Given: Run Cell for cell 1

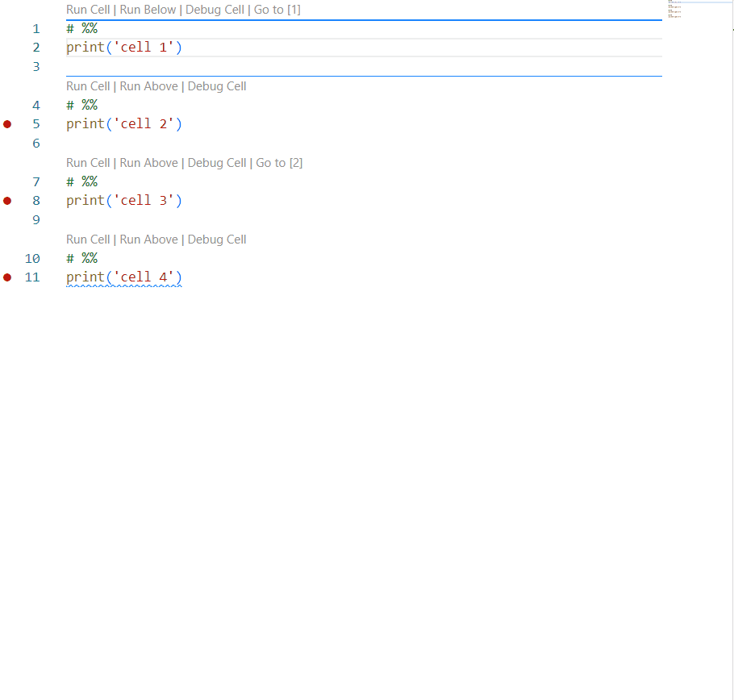Looking at the screenshot, I should pos(87,9).
